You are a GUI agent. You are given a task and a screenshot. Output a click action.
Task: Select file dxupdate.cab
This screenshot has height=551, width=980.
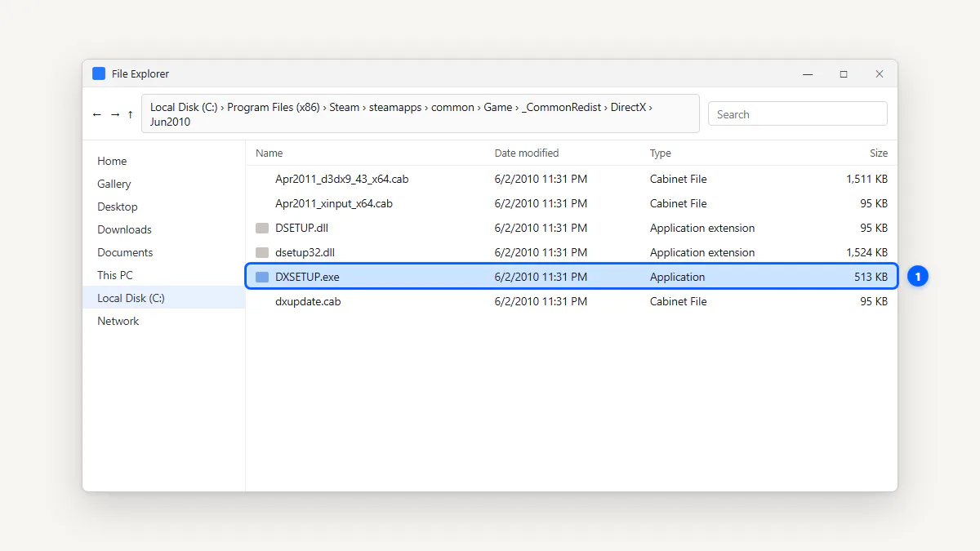[x=571, y=301]
